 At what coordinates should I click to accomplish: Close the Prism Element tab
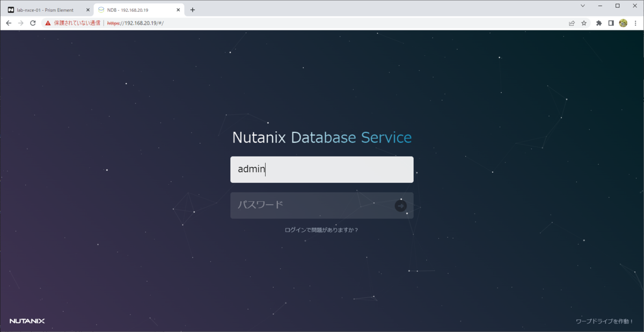click(x=88, y=10)
